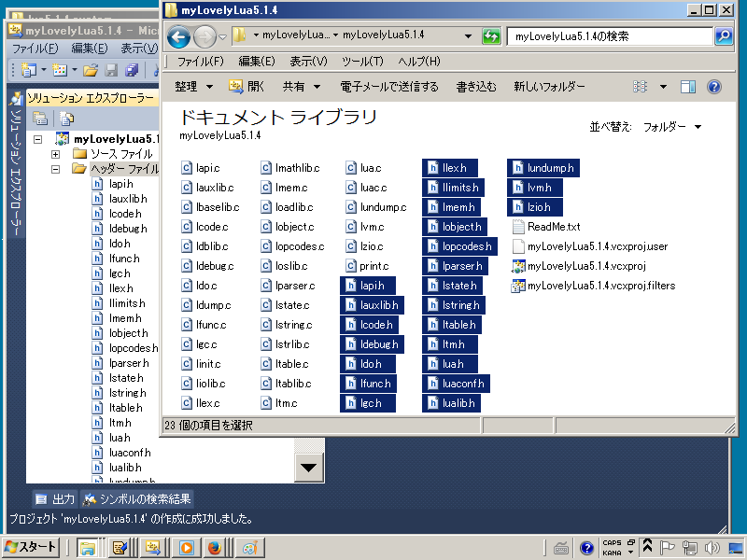The image size is (747, 560).
Task: Click the スタート button
Action: click(31, 548)
